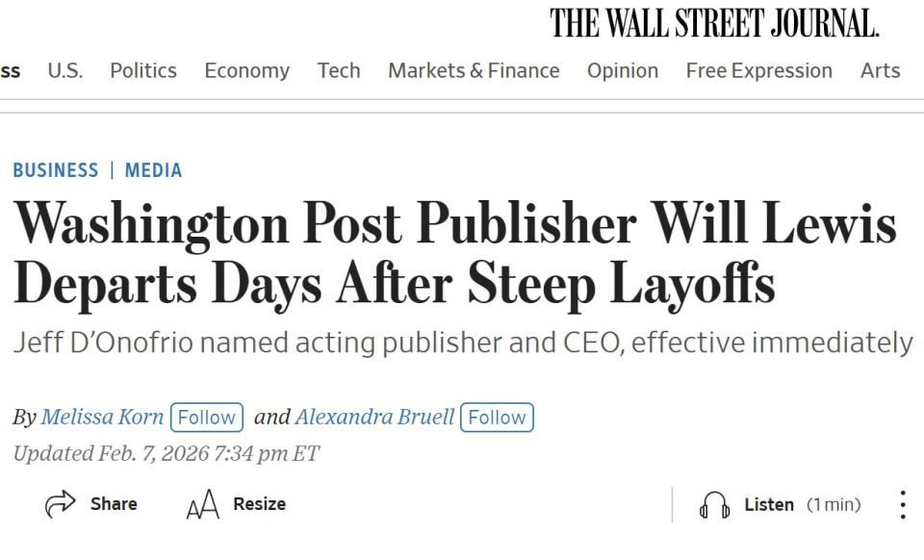Switch to the Tech section
The width and height of the screenshot is (924, 560).
pyautogui.click(x=339, y=70)
